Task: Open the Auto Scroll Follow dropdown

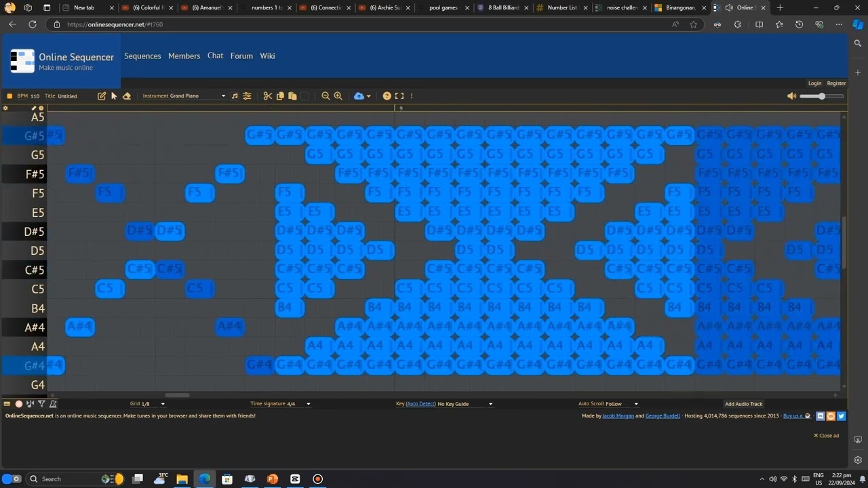Action: 623,404
